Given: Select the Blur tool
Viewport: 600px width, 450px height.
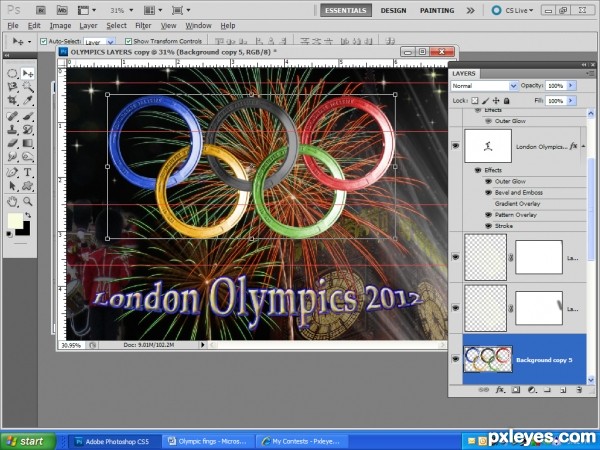Looking at the screenshot, I should 12,157.
